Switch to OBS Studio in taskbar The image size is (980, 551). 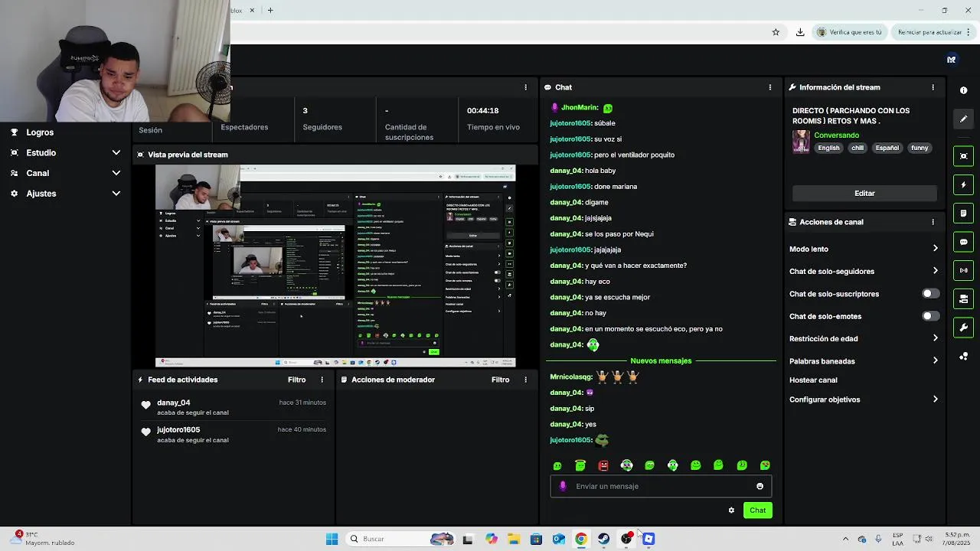626,539
